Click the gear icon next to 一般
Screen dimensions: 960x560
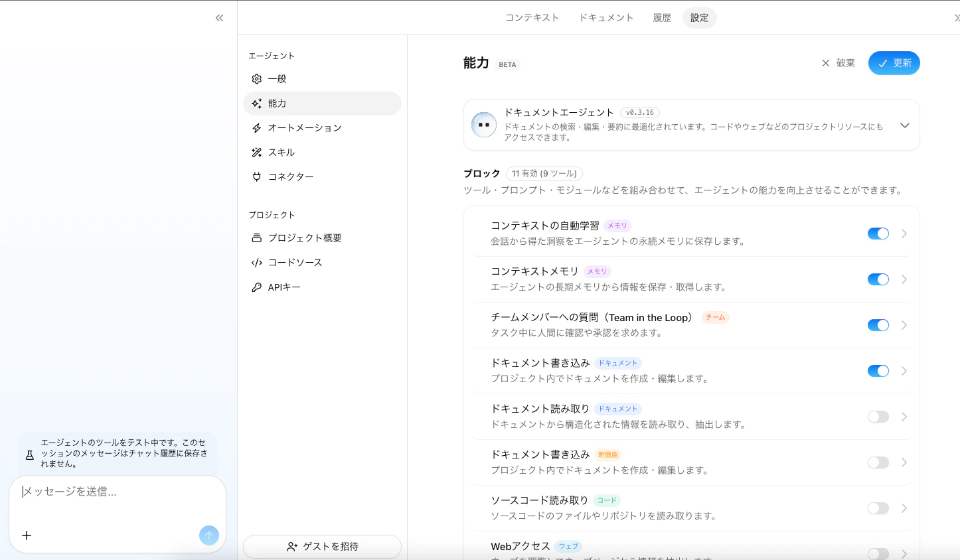257,79
